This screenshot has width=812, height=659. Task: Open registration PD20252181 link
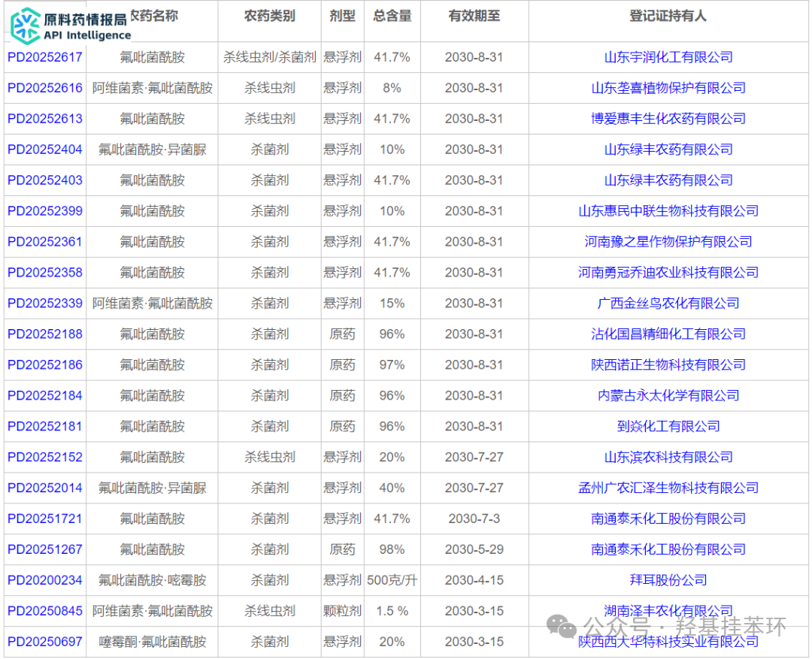click(x=45, y=427)
